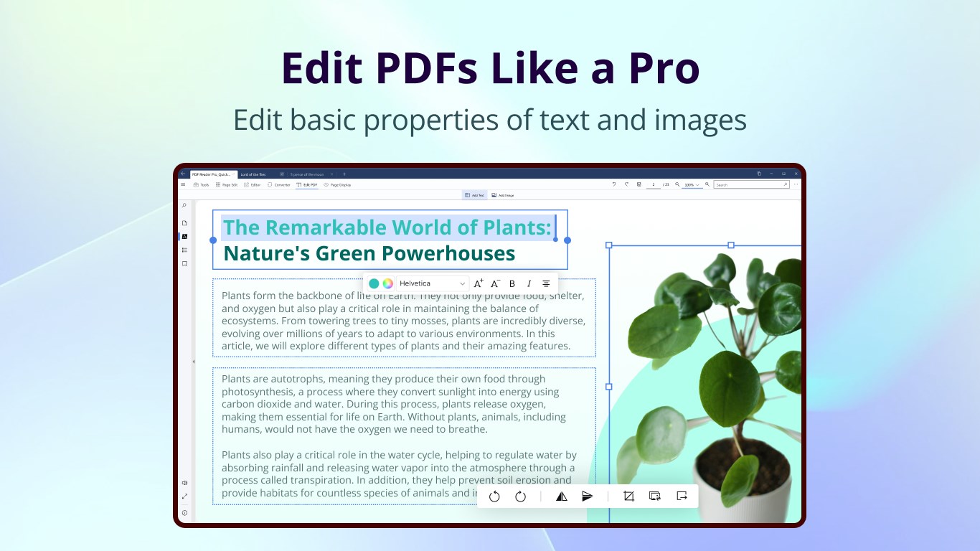Open the color wheel picker for text
This screenshot has width=980, height=551.
point(387,283)
